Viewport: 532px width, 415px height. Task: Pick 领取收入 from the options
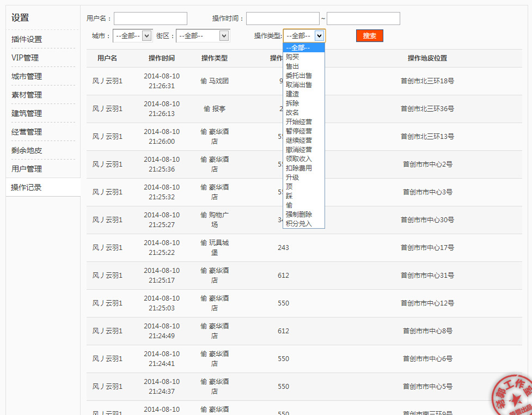pyautogui.click(x=304, y=158)
